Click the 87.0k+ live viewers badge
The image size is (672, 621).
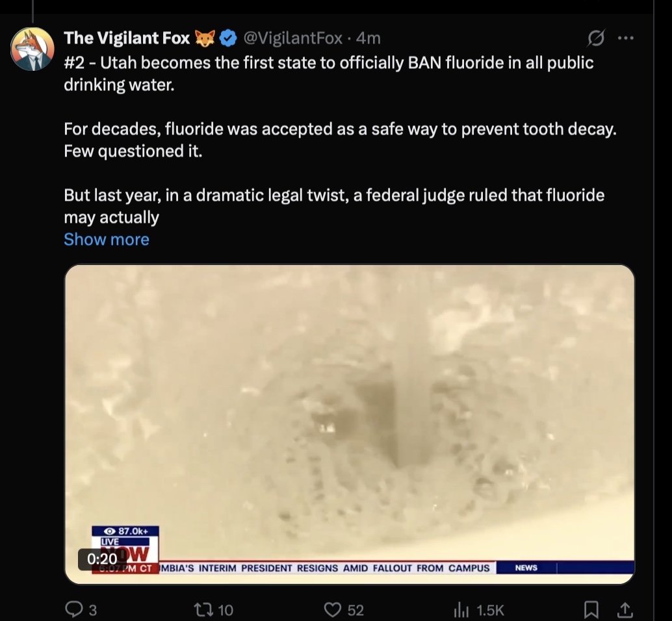click(x=125, y=531)
